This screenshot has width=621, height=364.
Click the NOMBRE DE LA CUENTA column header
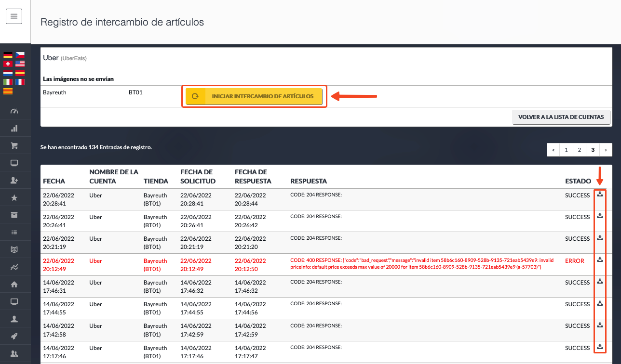pos(114,176)
